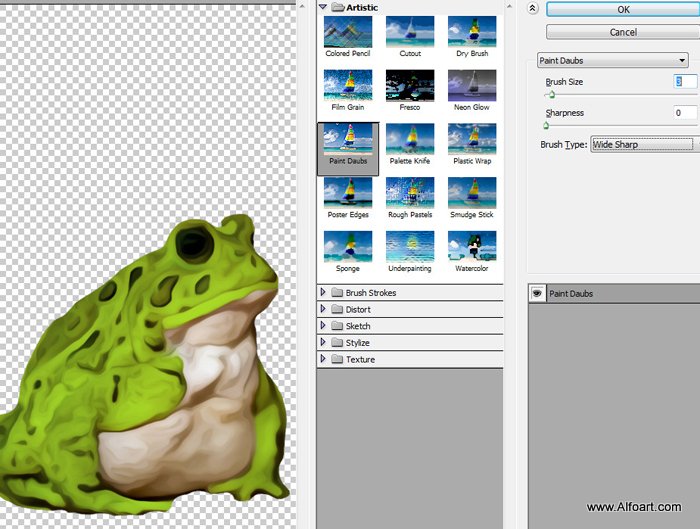Select the Palette Knife filter thumbnail
Image resolution: width=700 pixels, height=529 pixels.
click(x=410, y=139)
